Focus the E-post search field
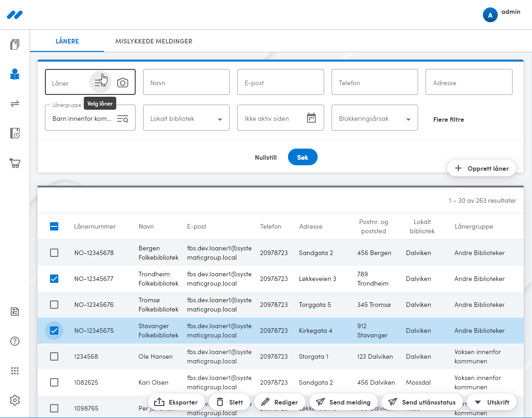 tap(281, 82)
